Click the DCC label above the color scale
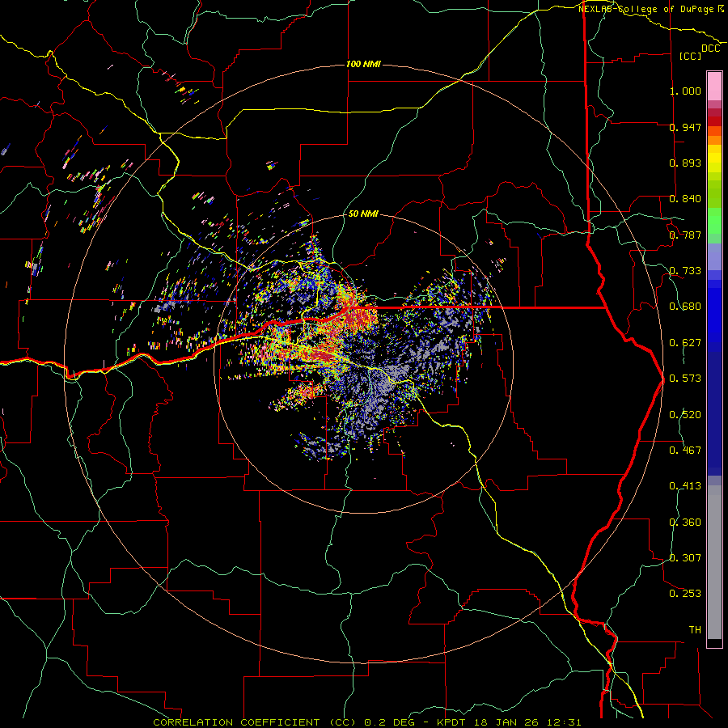728x728 pixels. click(x=711, y=49)
